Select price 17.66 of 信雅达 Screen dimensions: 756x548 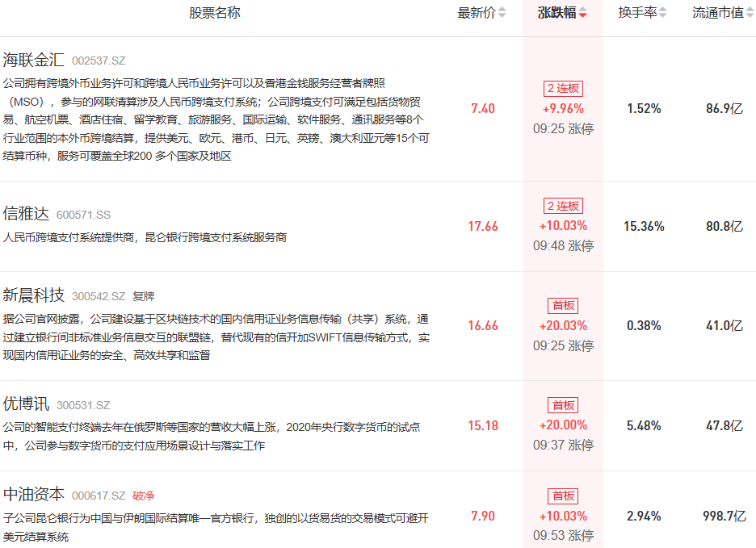[x=483, y=226]
